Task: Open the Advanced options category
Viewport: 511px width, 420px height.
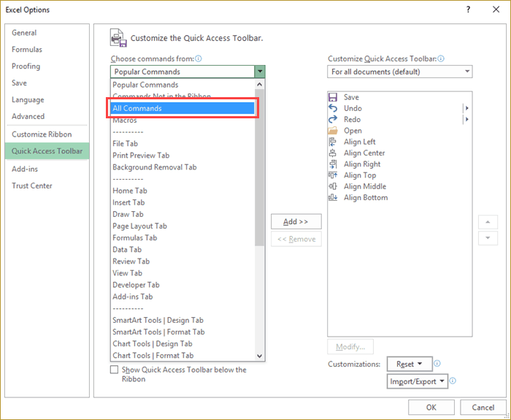Action: 47,116
